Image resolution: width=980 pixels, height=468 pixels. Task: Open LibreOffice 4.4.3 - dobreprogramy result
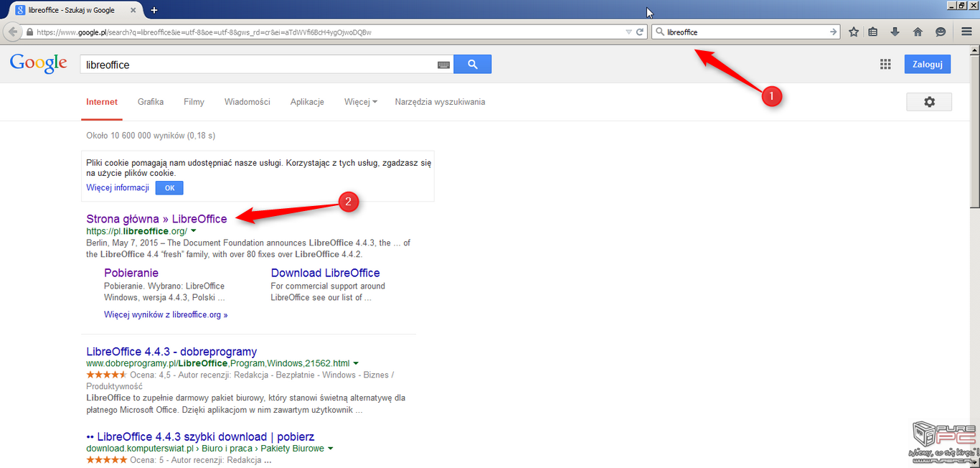point(171,352)
